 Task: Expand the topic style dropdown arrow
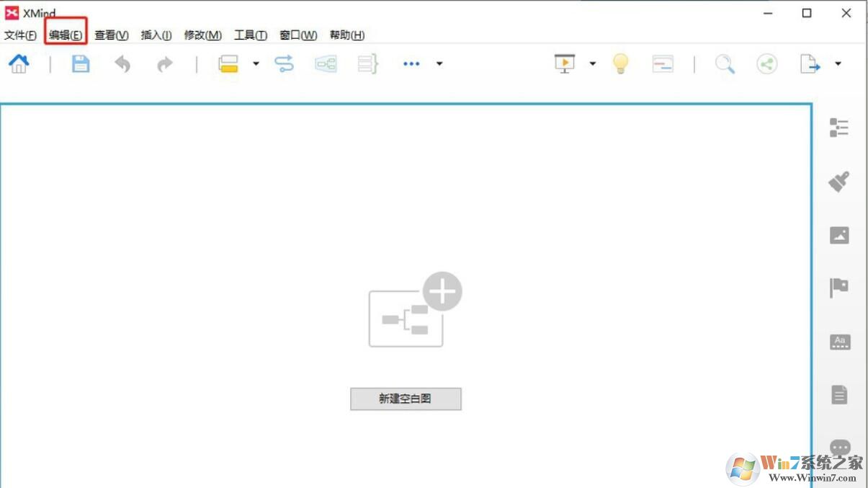click(x=255, y=65)
